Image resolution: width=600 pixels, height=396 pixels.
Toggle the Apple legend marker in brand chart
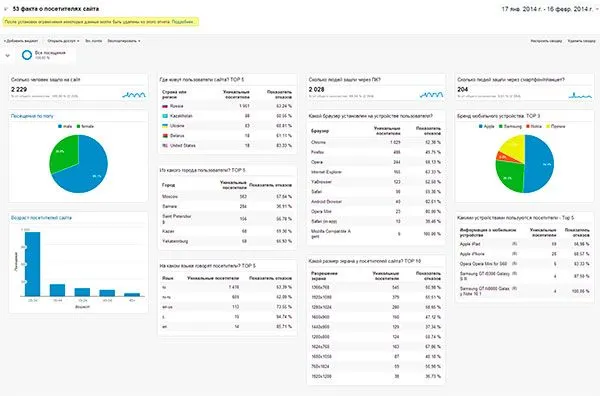coord(481,126)
